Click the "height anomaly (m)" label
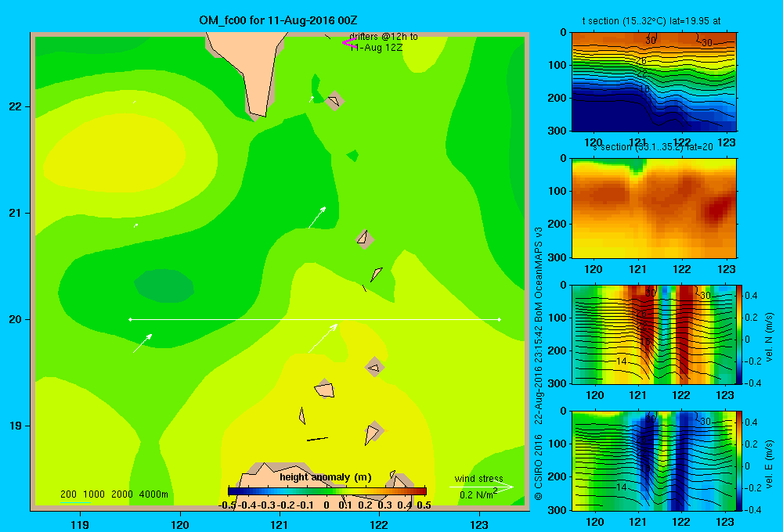Screen dimensions: 783x532 326,477
